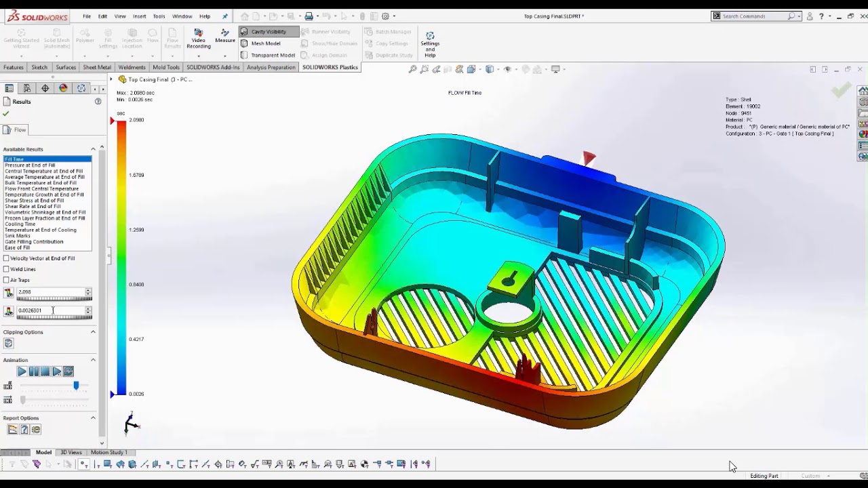The image size is (868, 488).
Task: Switch to the Mold Tools tab
Action: tap(166, 67)
